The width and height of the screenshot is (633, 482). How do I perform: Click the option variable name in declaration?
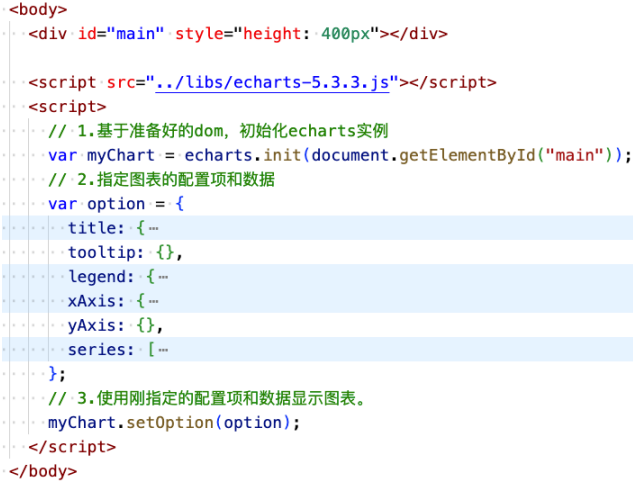(x=116, y=204)
